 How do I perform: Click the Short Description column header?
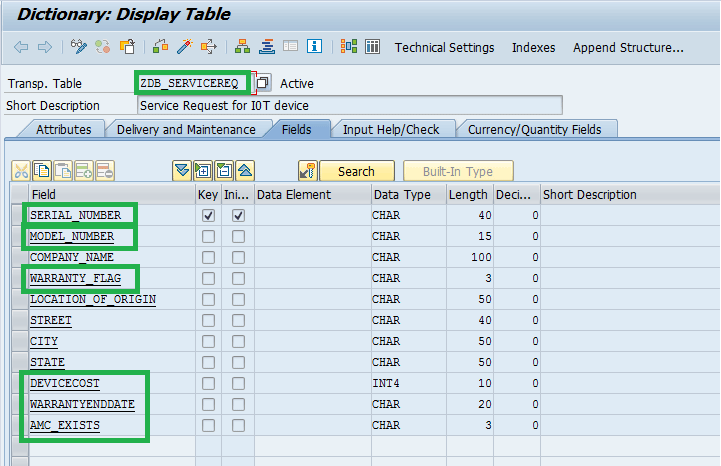[x=631, y=195]
